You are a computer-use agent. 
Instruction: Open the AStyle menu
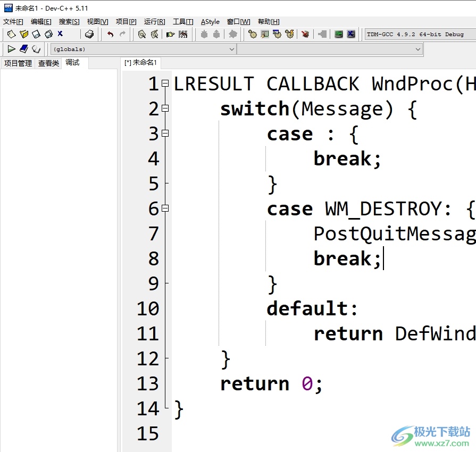[210, 22]
